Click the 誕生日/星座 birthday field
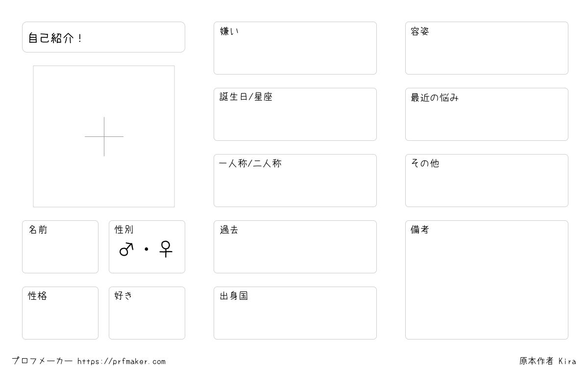The image size is (588, 368). 295,114
